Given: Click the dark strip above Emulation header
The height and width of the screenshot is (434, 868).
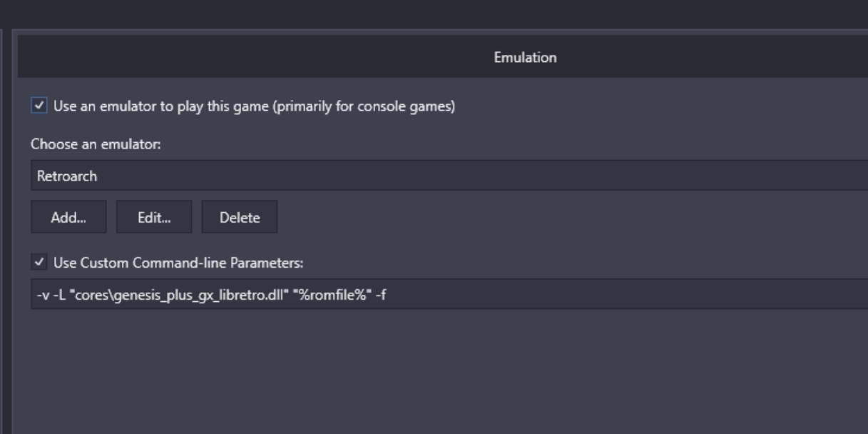Looking at the screenshot, I should tap(434, 14).
